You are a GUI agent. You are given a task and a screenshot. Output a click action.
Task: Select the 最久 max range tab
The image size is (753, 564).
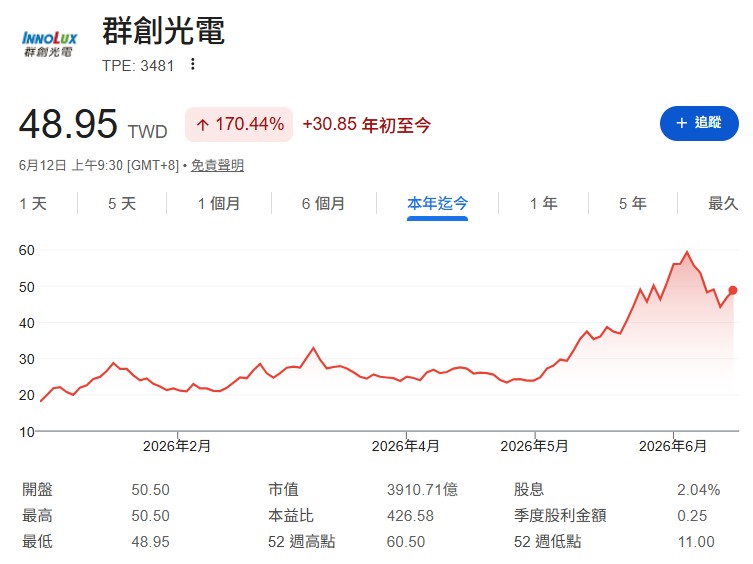(723, 204)
